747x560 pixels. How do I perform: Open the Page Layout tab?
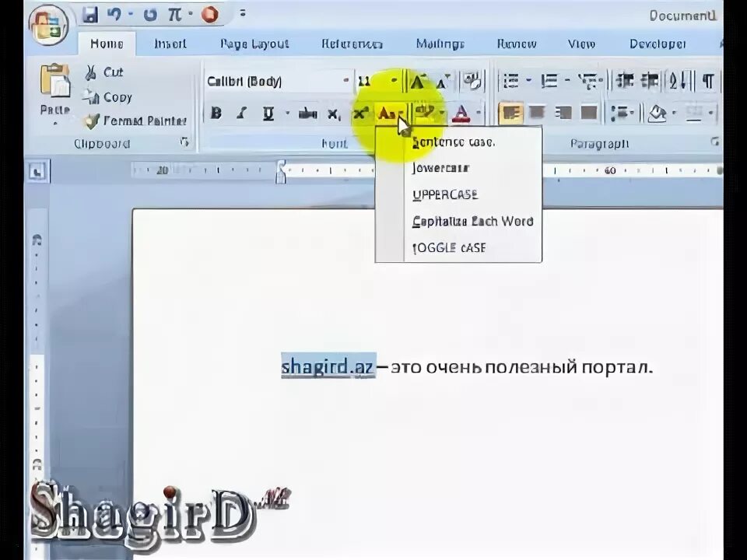pos(254,44)
